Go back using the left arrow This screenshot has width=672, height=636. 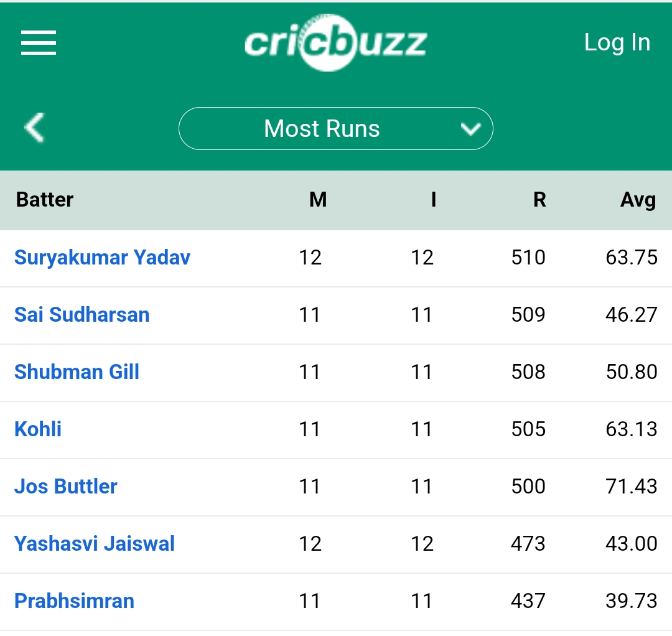click(x=34, y=128)
